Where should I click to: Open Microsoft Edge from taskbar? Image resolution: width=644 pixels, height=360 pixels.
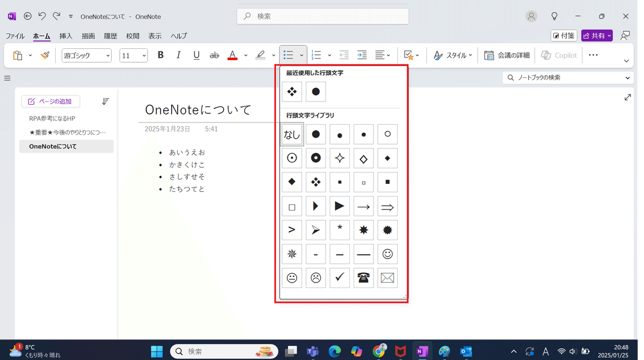coord(335,351)
